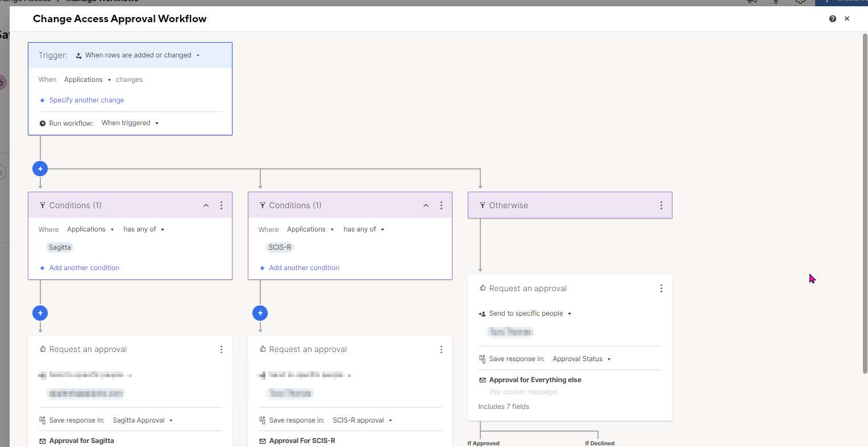Click the clock icon beside Run workflow

43,123
